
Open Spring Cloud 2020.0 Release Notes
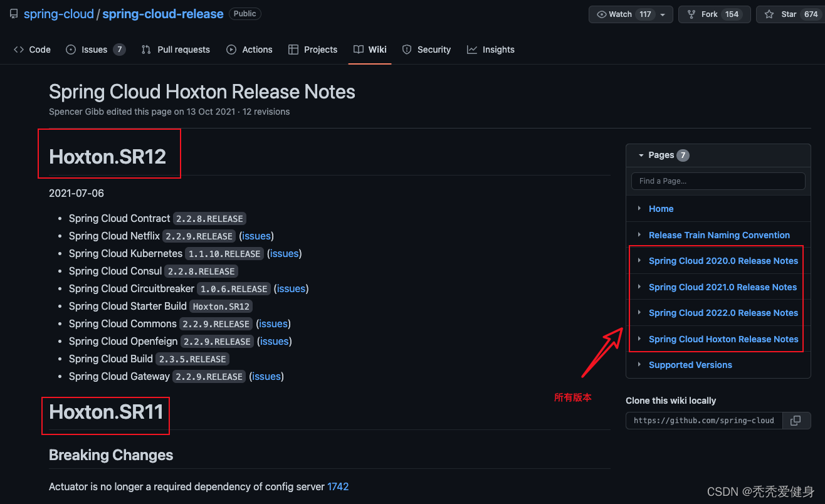coord(723,261)
